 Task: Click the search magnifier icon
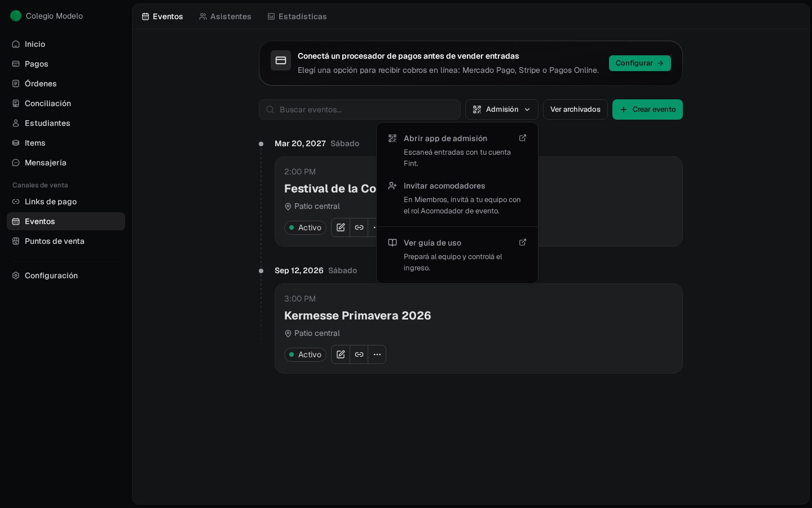click(x=270, y=110)
